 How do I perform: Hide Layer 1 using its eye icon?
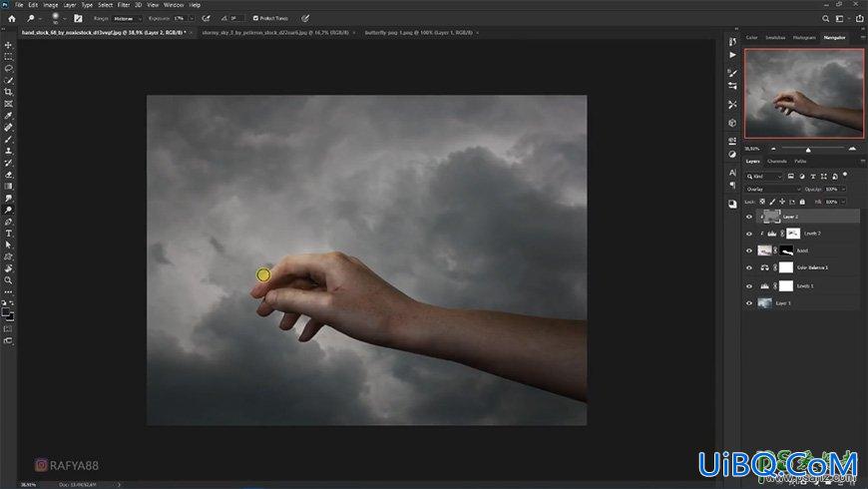click(x=749, y=303)
